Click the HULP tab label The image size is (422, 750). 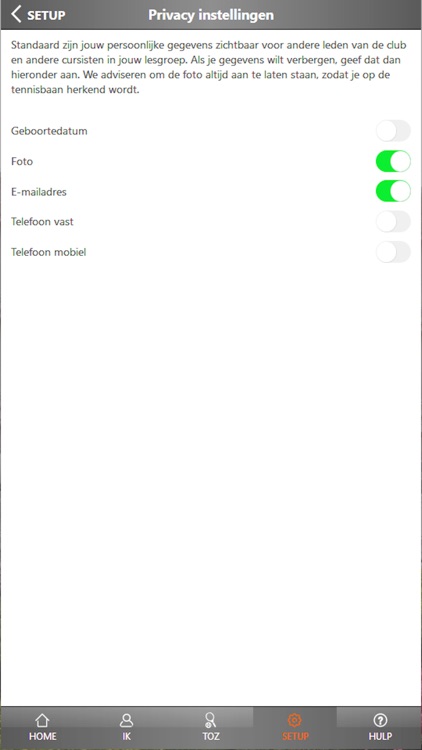pyautogui.click(x=380, y=737)
